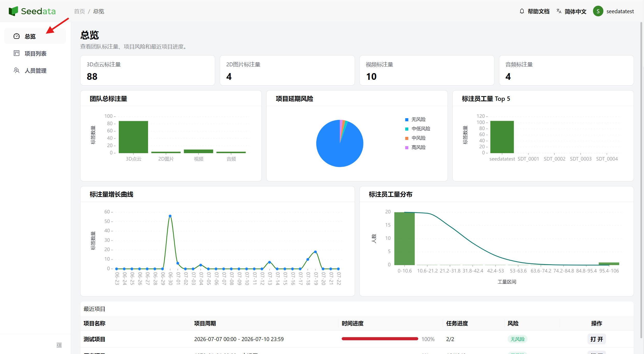
Task: Click 无风险 tag in 测试项目 row
Action: click(517, 339)
